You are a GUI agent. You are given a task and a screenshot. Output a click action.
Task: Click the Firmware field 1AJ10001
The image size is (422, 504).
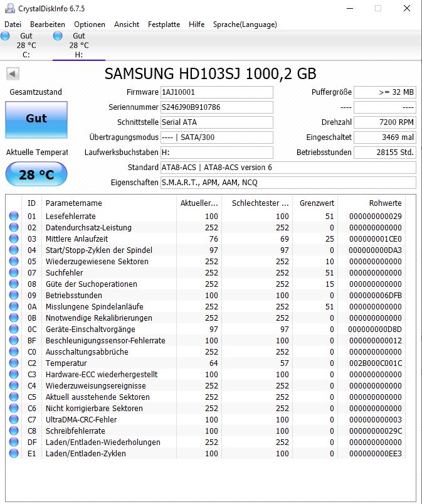click(217, 92)
